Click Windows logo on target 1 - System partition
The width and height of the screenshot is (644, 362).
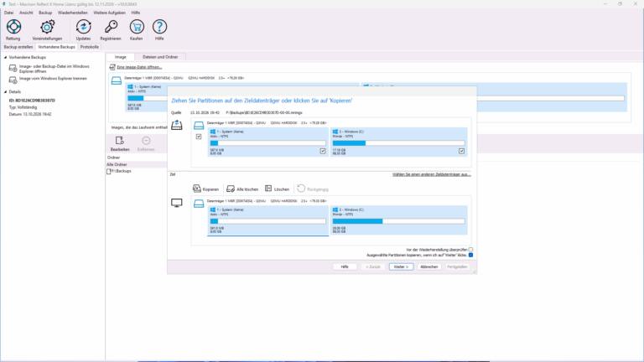[x=213, y=209]
